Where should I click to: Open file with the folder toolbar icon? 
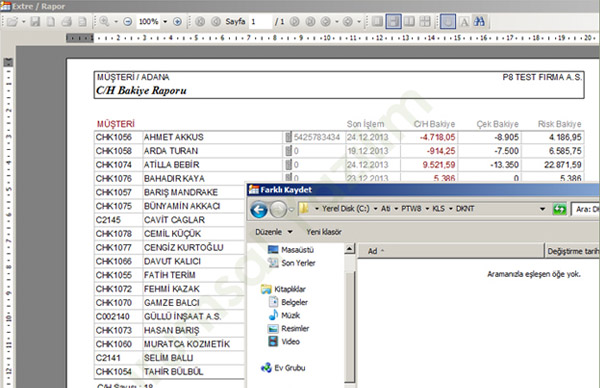click(12, 22)
